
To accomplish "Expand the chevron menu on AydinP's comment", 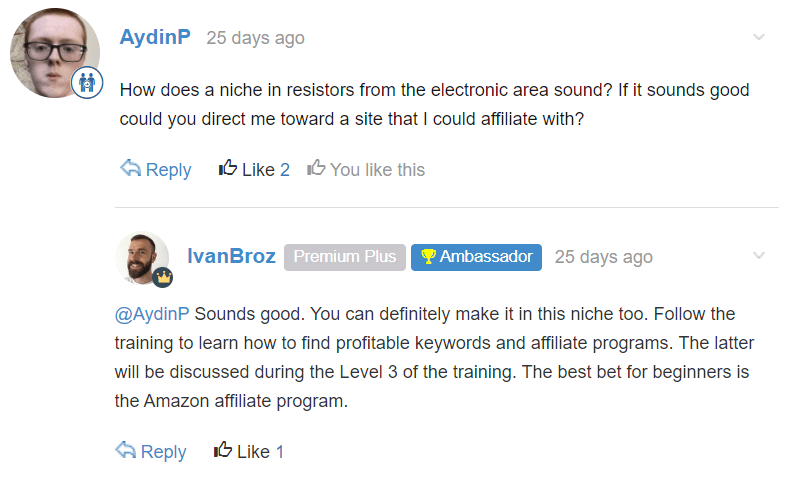I will (759, 36).
